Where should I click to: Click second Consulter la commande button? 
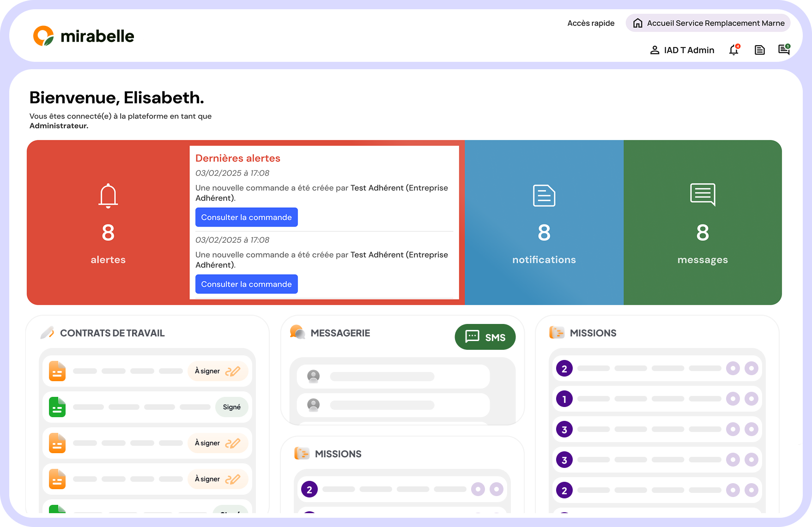coord(246,284)
